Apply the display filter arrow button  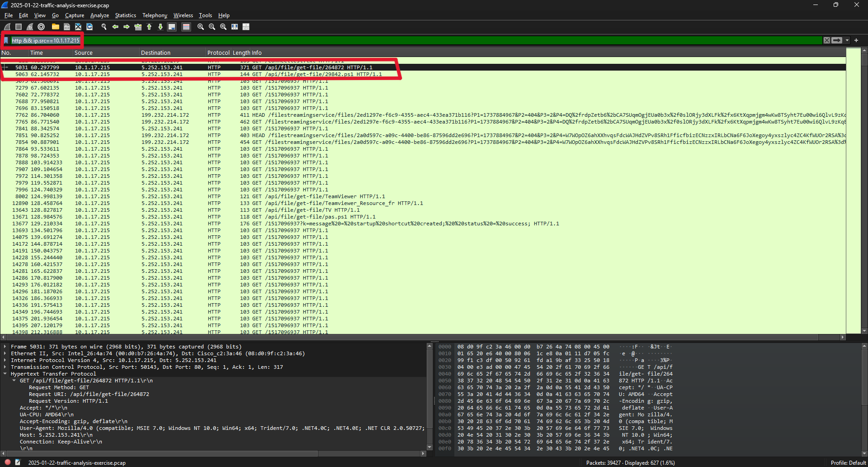[x=837, y=41]
